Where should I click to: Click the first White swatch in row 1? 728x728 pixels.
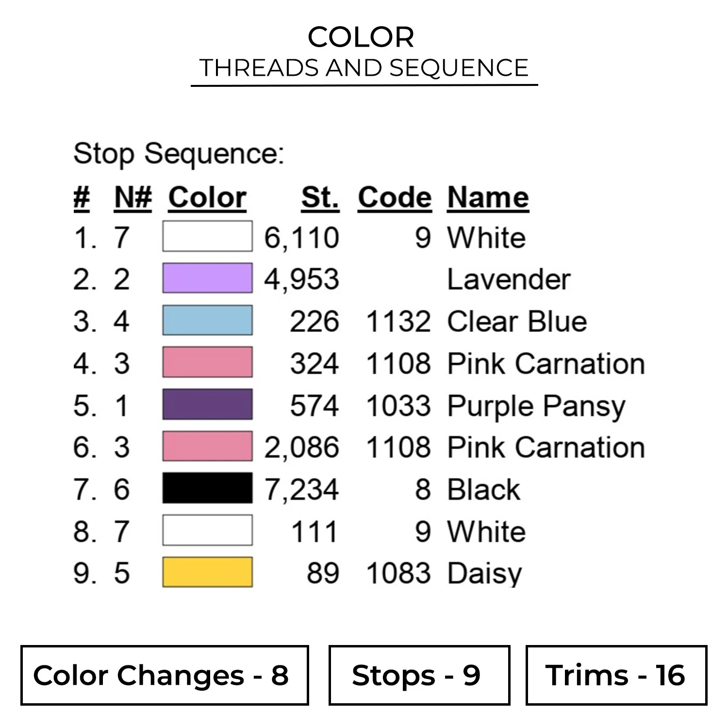[207, 236]
